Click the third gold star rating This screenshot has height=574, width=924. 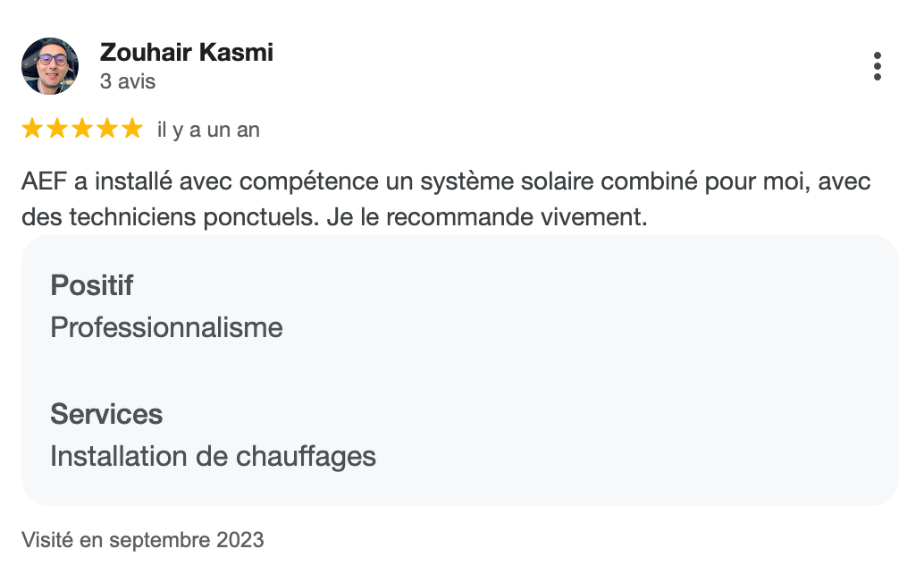(x=82, y=129)
